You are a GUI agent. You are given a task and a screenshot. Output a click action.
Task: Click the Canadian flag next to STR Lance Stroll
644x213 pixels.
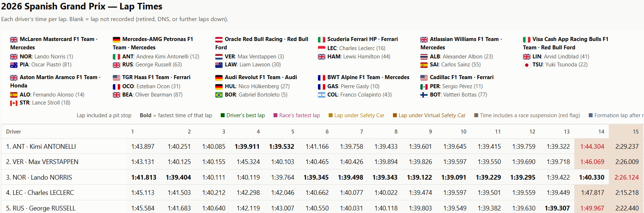click(14, 103)
